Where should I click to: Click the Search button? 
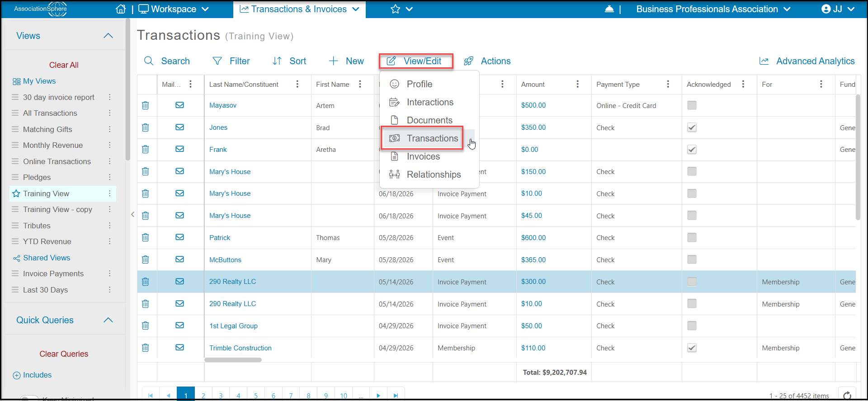point(167,61)
